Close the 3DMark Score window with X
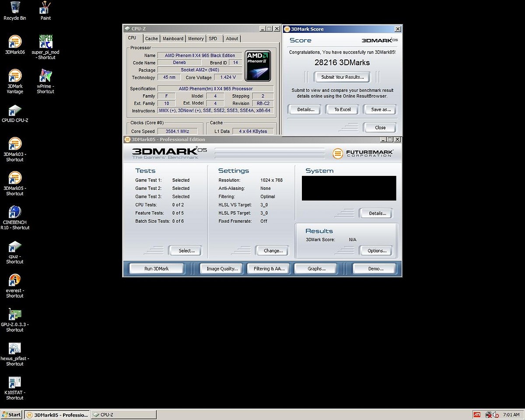The image size is (525, 420). pos(397,29)
